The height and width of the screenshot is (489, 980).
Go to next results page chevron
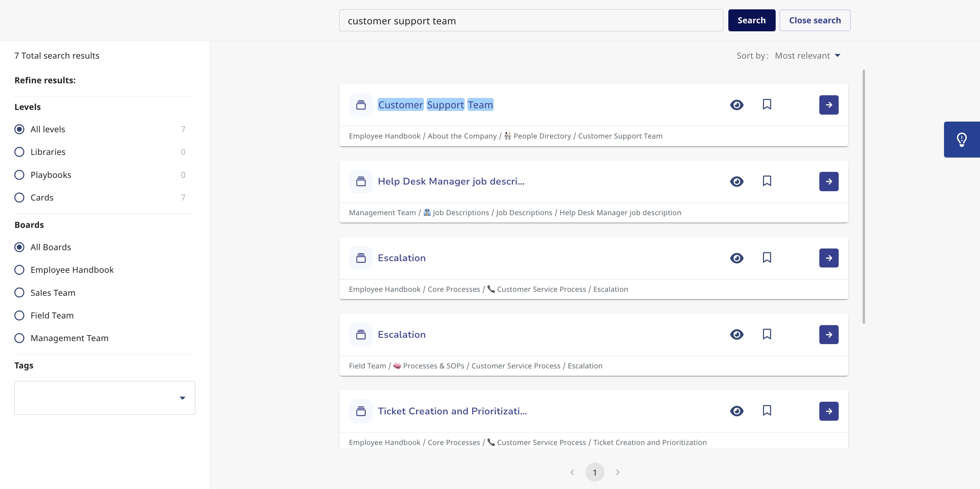tap(617, 472)
